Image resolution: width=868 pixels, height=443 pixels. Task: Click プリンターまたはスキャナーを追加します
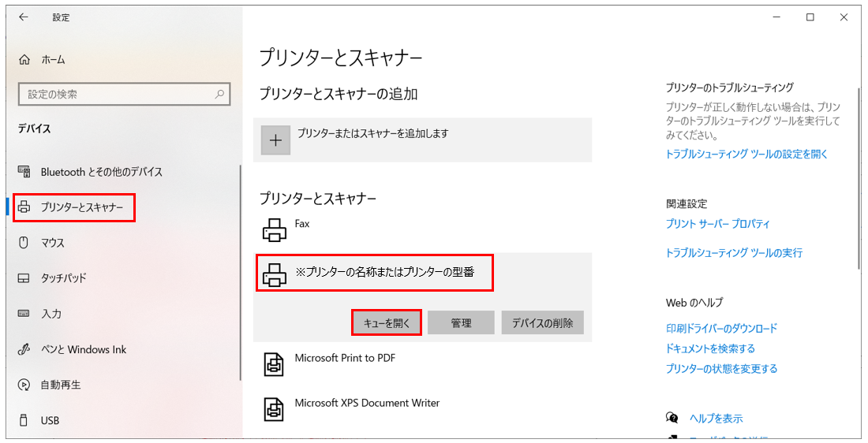(x=422, y=140)
